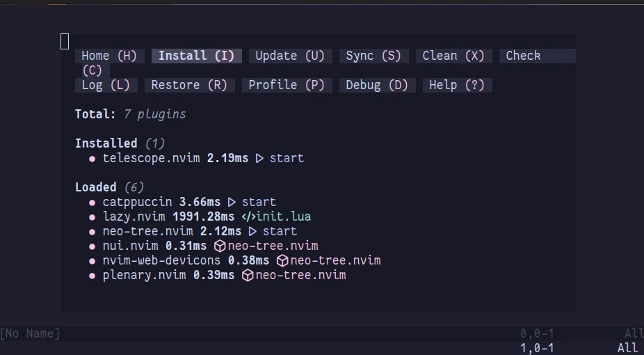Click the code icon before init.lua
This screenshot has width=644, height=355.
pyautogui.click(x=248, y=216)
